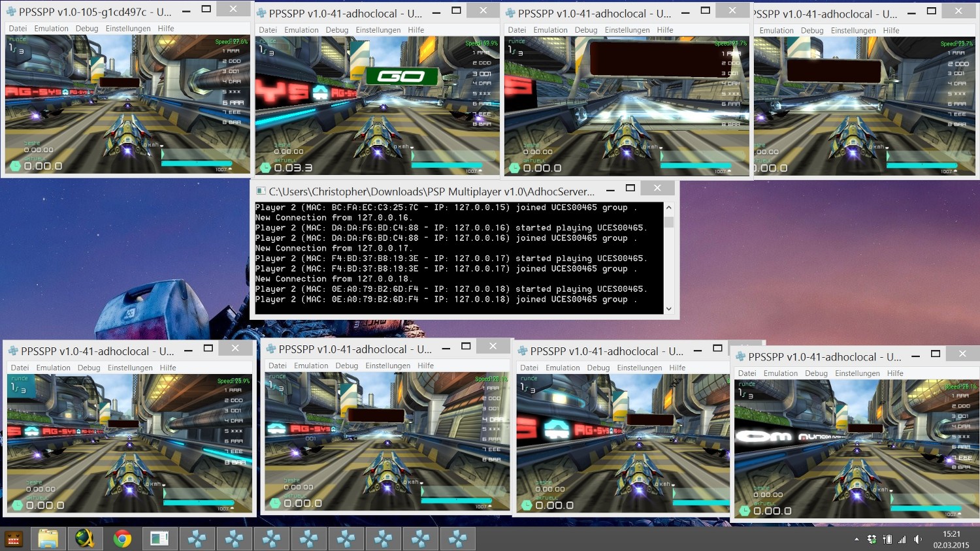980x551 pixels.
Task: Click the leftmost brown taskbar icon
Action: click(x=14, y=539)
